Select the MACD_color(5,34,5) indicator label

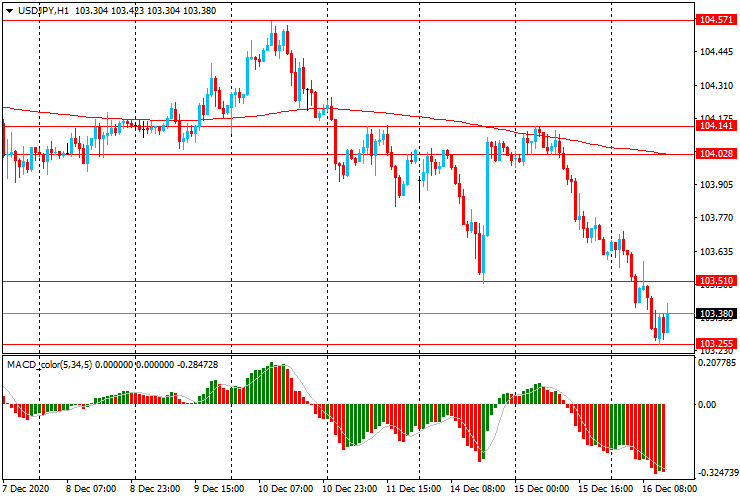pyautogui.click(x=50, y=364)
